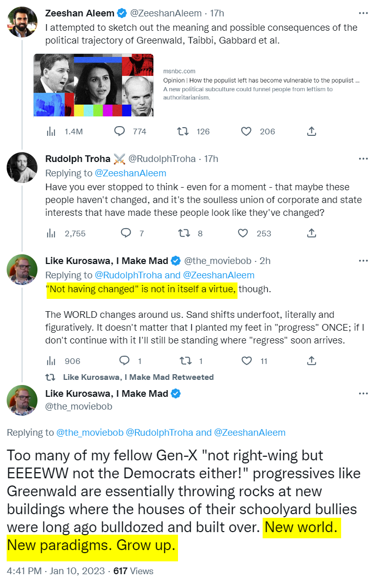The image size is (376, 588).
Task: Open more options on Zeeshan Aleem's tweet
Action: tap(363, 13)
